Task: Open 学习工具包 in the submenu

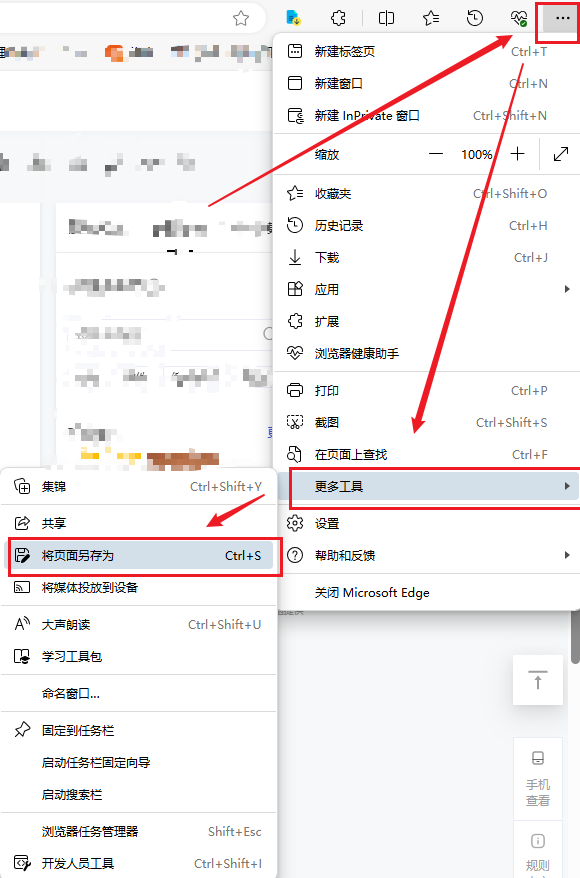Action: (x=138, y=656)
